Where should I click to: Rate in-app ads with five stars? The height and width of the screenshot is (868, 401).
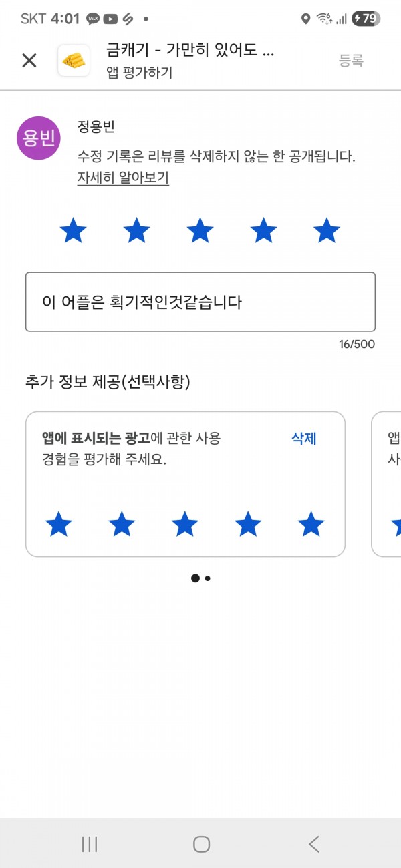(x=311, y=525)
